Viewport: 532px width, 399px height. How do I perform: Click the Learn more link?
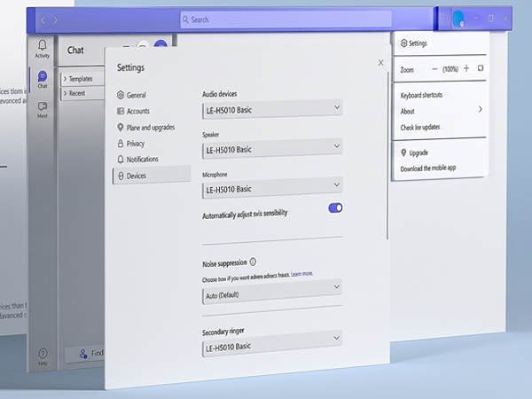tap(302, 274)
